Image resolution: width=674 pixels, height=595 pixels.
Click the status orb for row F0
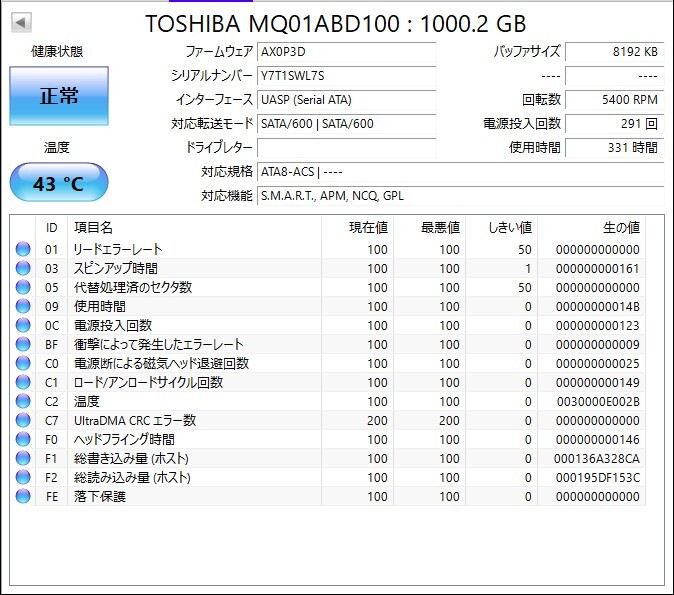pos(23,439)
